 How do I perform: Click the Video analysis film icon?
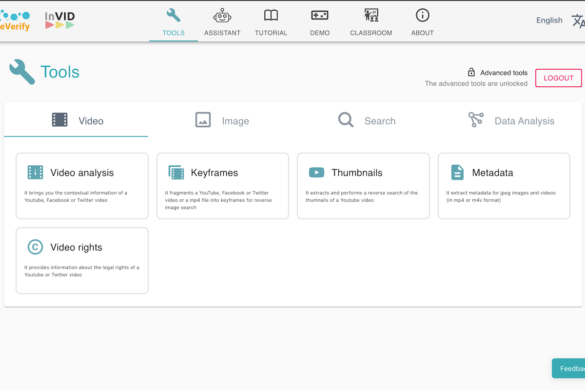pyautogui.click(x=35, y=172)
